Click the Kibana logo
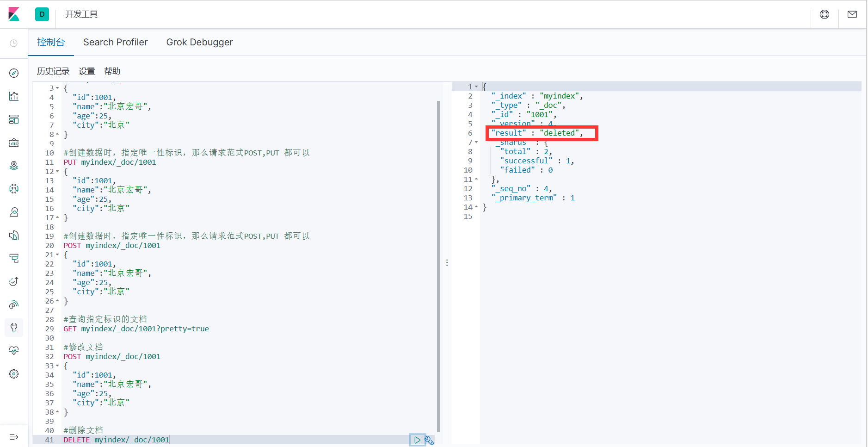The width and height of the screenshot is (868, 447). click(14, 14)
